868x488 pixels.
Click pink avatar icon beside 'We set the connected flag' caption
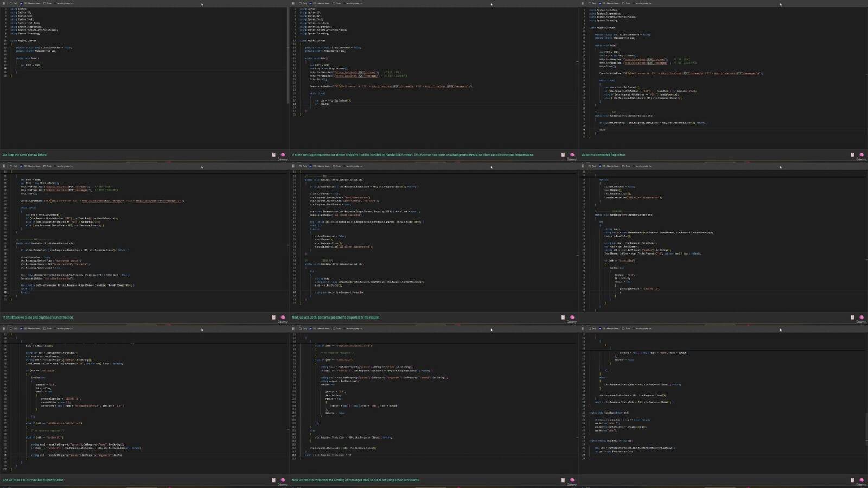pos(861,155)
